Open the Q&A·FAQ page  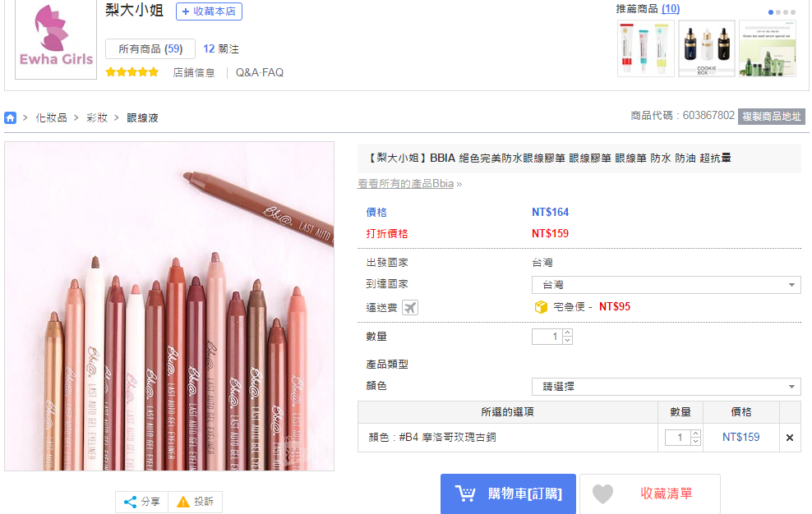pyautogui.click(x=260, y=72)
